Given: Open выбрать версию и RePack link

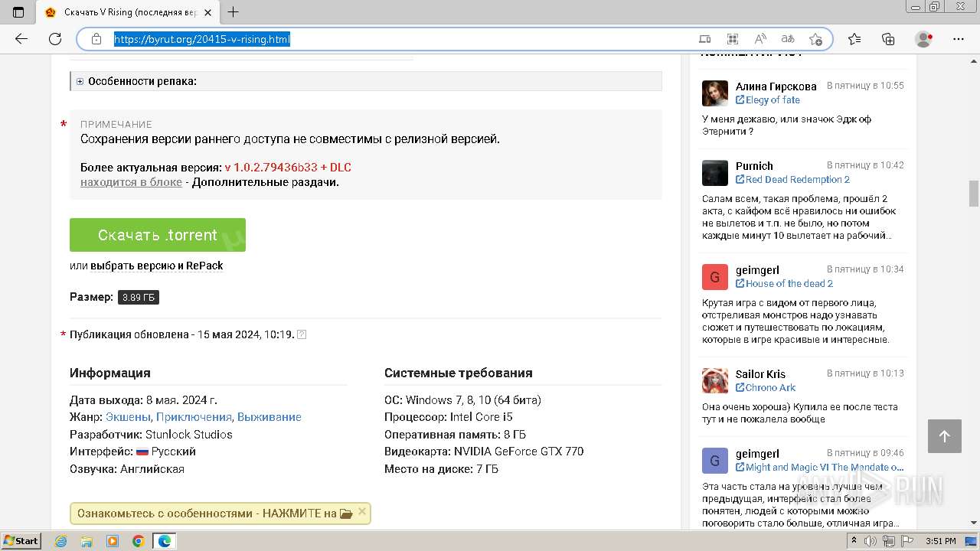Looking at the screenshot, I should (x=157, y=266).
